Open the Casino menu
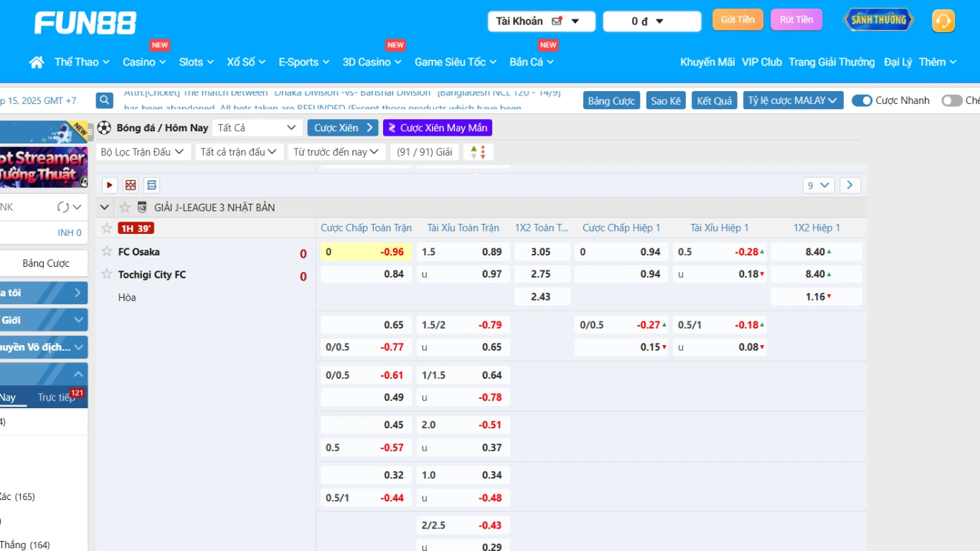 pos(144,62)
